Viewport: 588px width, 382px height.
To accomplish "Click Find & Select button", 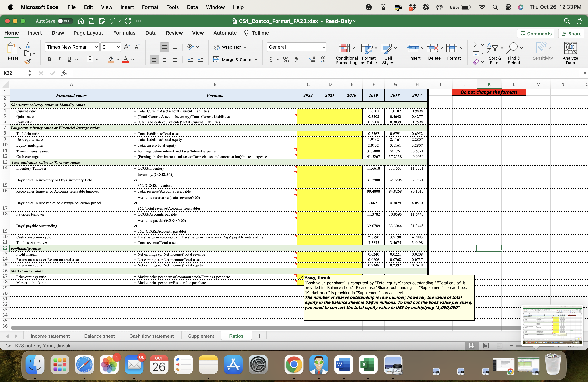I will click(514, 54).
